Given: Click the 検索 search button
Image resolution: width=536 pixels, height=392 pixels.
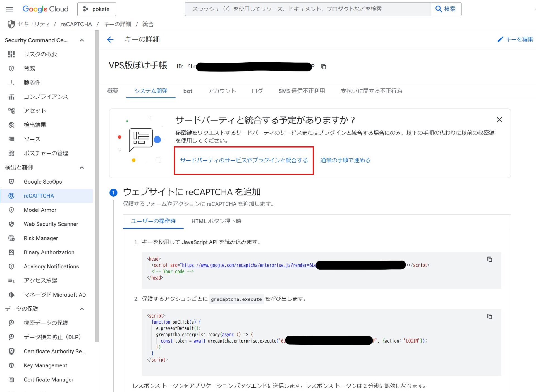Looking at the screenshot, I should tap(446, 9).
